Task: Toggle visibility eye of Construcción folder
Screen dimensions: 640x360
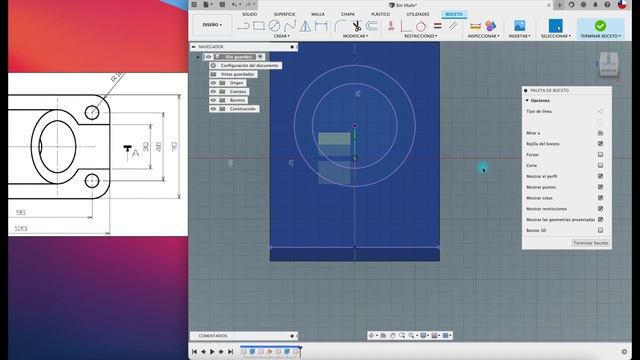Action: [x=213, y=109]
